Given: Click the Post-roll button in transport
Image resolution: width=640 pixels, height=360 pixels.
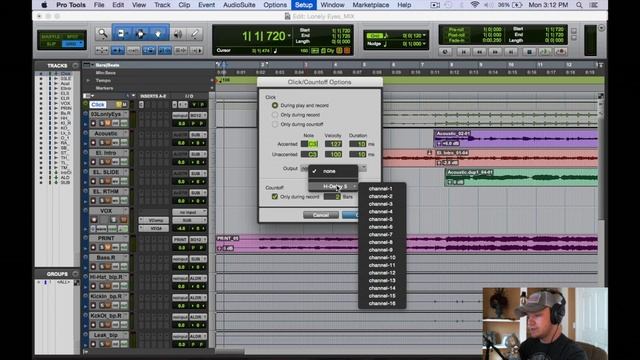Looking at the screenshot, I should [x=456, y=35].
